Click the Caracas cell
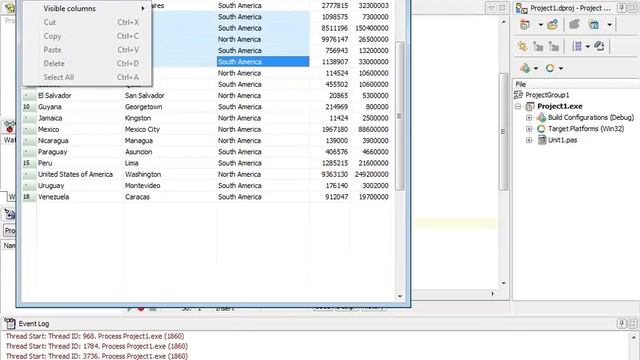This screenshot has width=640, height=360. click(170, 197)
